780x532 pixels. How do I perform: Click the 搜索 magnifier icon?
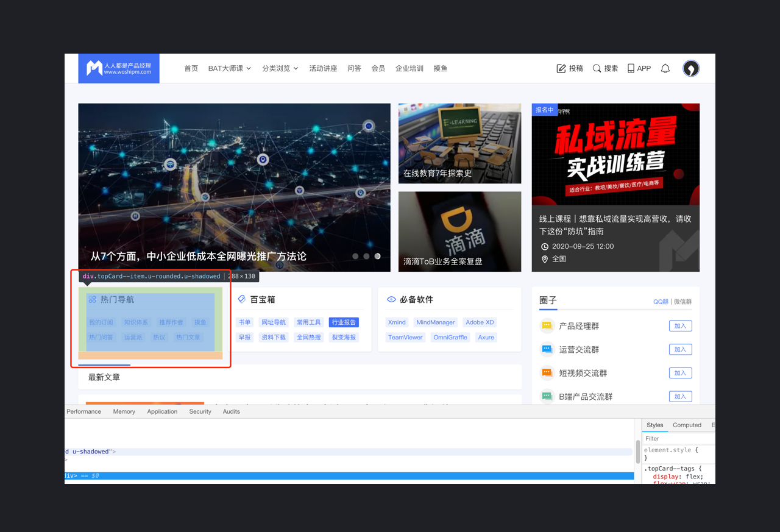click(597, 68)
